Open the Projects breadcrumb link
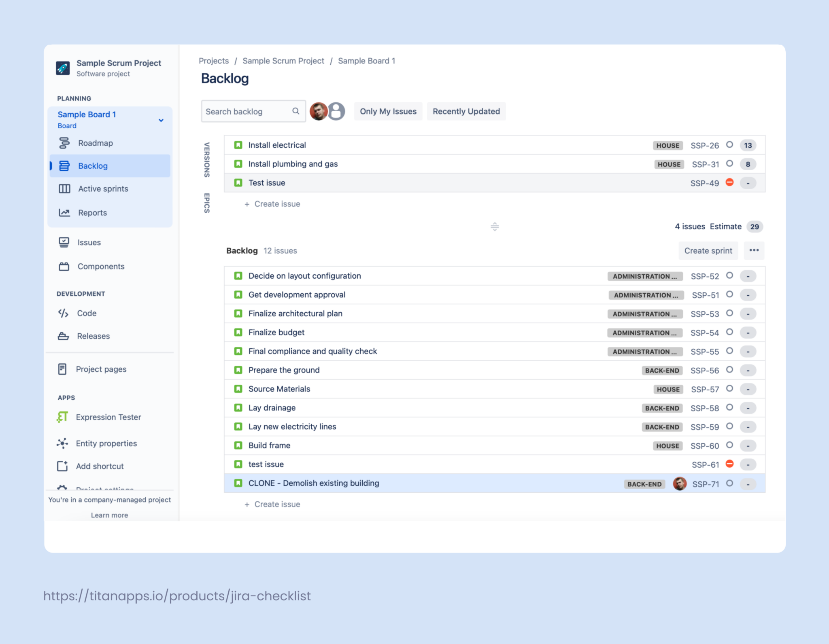829x644 pixels. [214, 61]
